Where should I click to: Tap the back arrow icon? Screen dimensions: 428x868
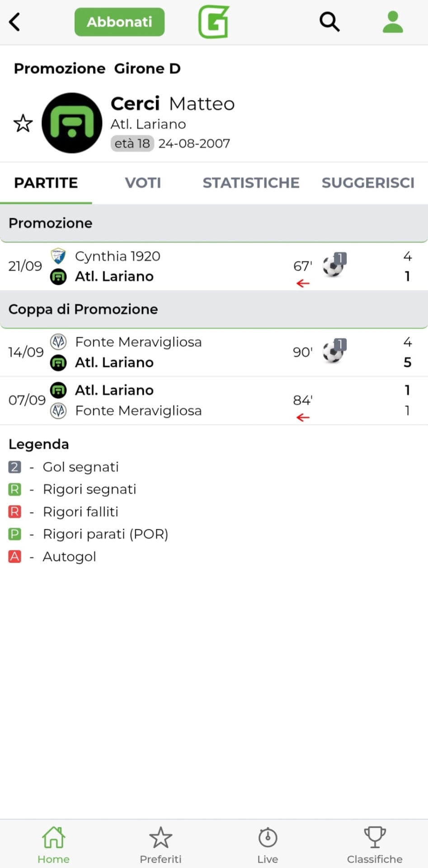(15, 22)
